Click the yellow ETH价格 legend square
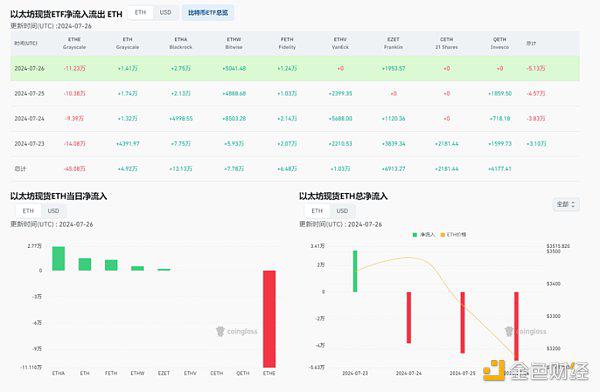600x392 pixels. tap(443, 235)
